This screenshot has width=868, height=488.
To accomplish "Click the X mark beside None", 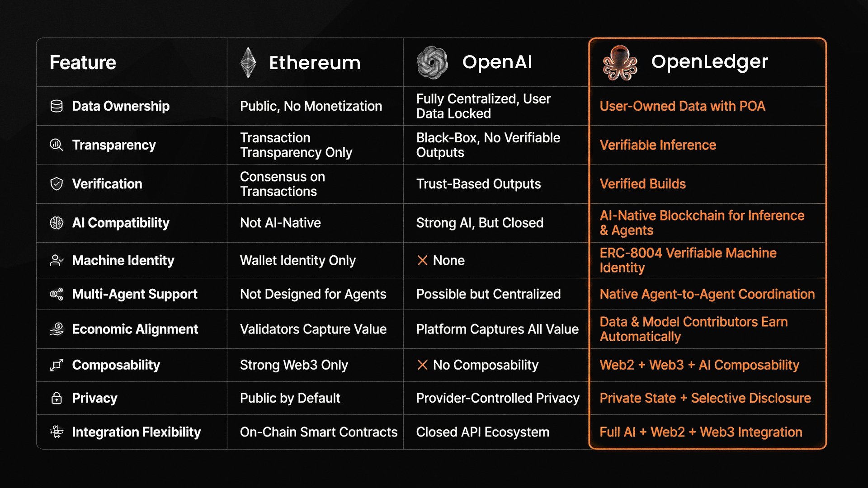I will point(422,261).
